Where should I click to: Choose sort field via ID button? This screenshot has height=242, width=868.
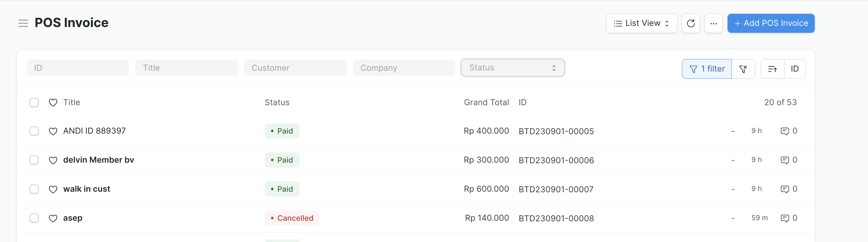pos(795,69)
